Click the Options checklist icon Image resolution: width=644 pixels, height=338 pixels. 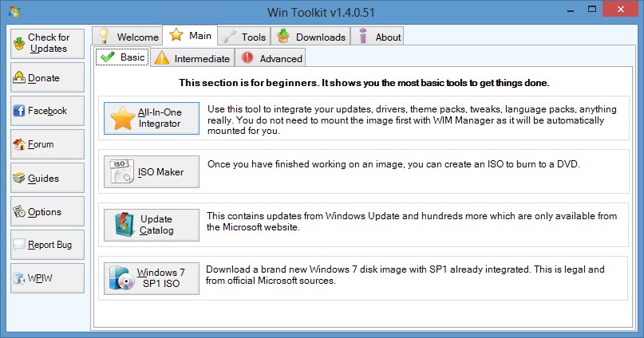pos(20,211)
